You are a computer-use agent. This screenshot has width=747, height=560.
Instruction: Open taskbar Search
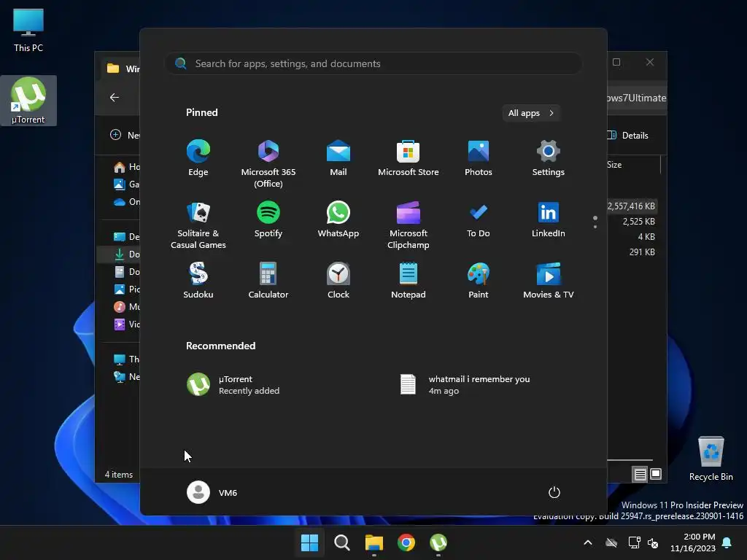click(341, 542)
